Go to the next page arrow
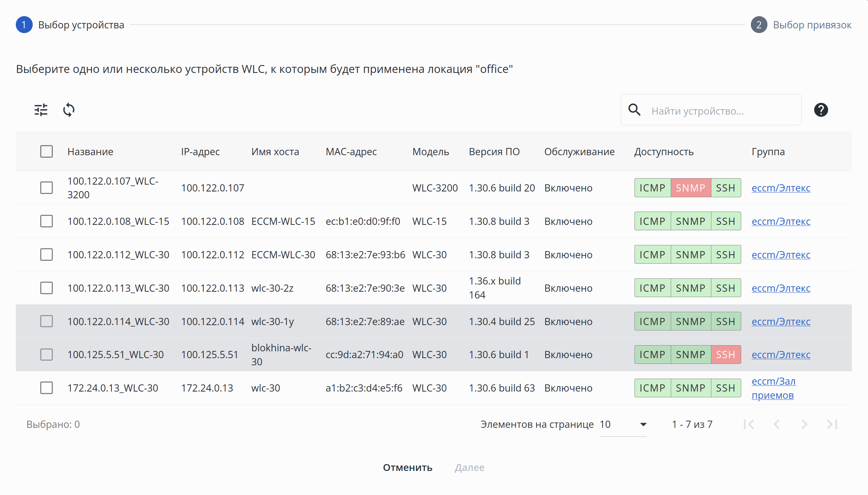This screenshot has height=495, width=868. coord(804,424)
